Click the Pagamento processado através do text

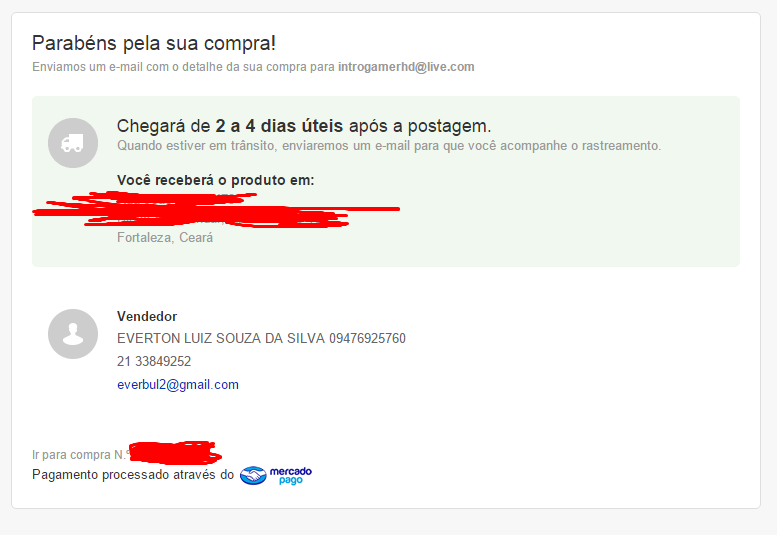(133, 475)
